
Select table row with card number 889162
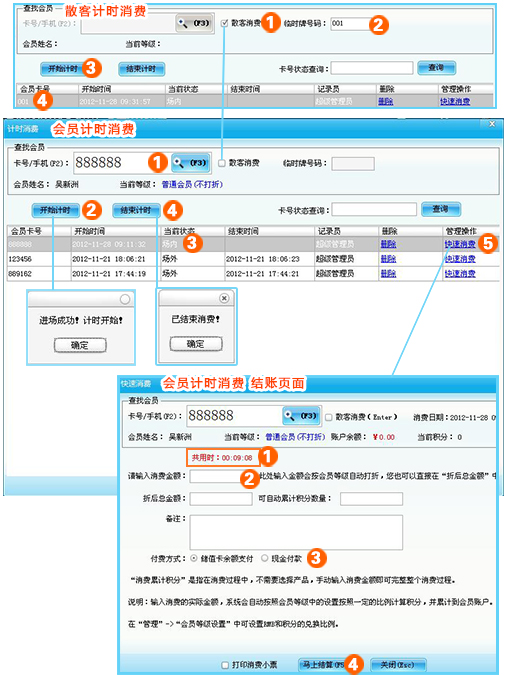click(x=253, y=273)
